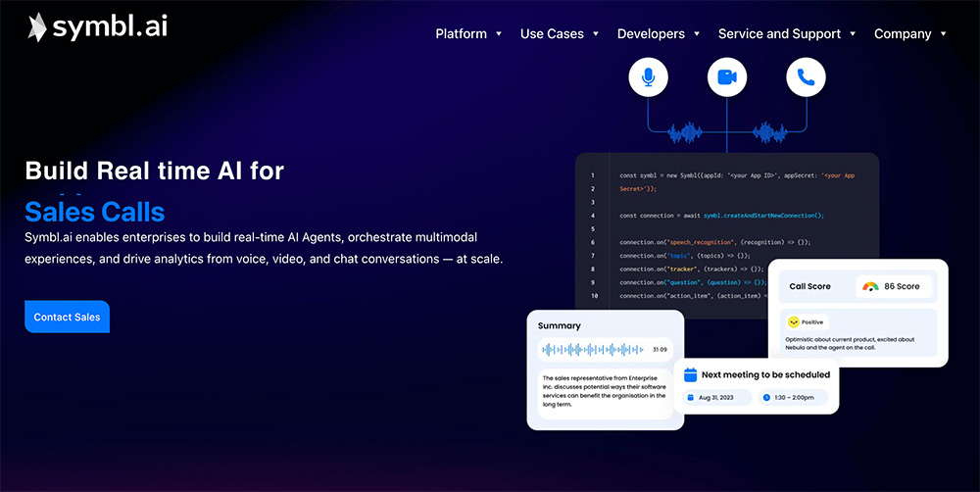980x492 pixels.
Task: Open the Use Cases menu
Action: click(x=552, y=33)
